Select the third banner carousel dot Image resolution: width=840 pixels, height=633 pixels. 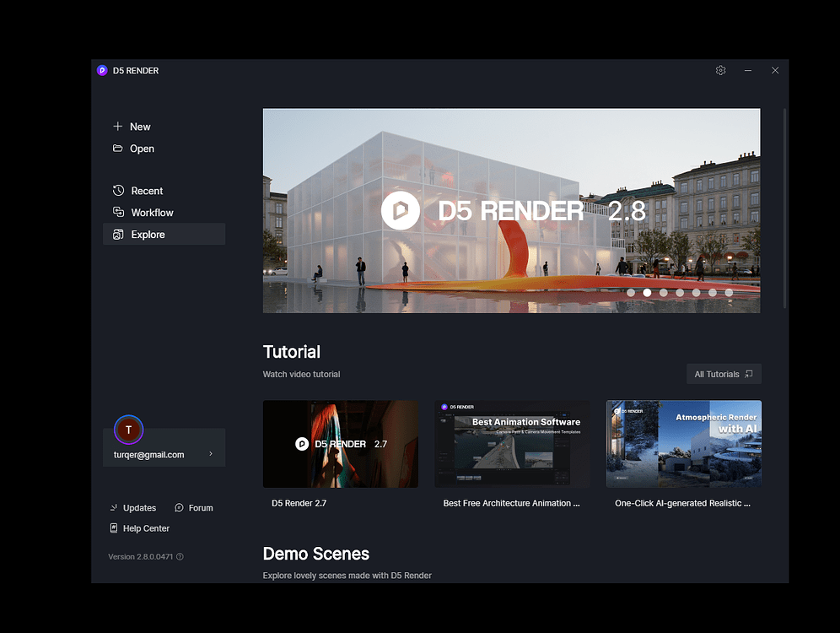pyautogui.click(x=663, y=293)
